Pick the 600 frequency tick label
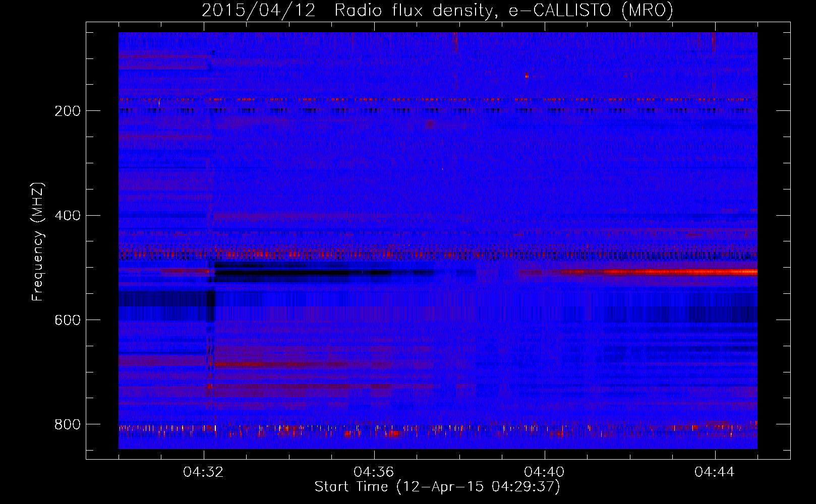This screenshot has height=504, width=816. tap(68, 320)
